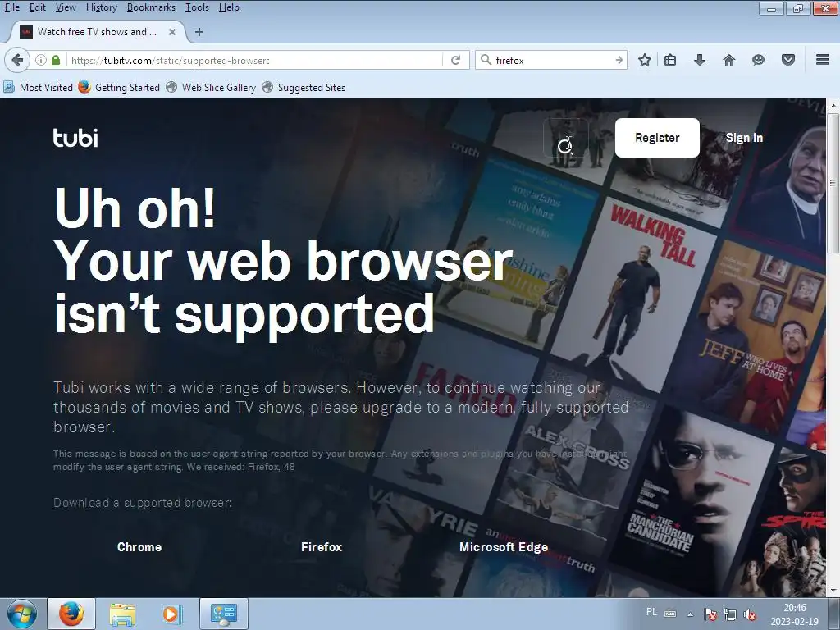
Task: Open Web Slice Gallery bookmark
Action: tap(211, 87)
